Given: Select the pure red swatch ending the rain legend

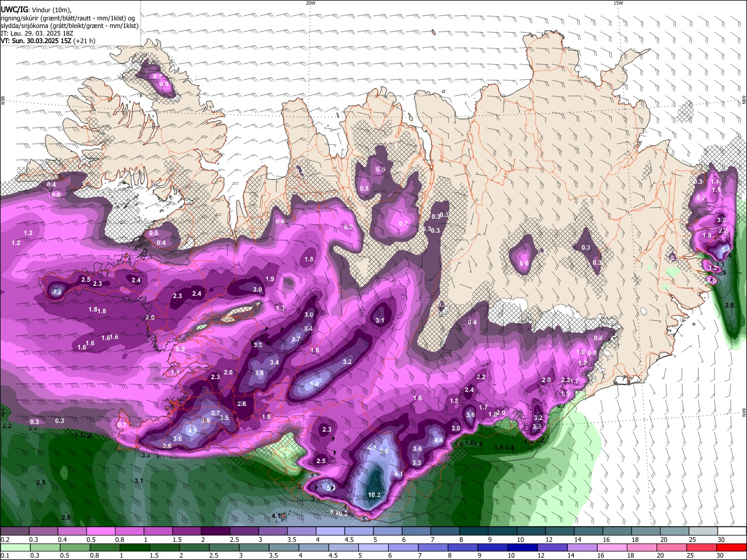Looking at the screenshot, I should [x=732, y=547].
